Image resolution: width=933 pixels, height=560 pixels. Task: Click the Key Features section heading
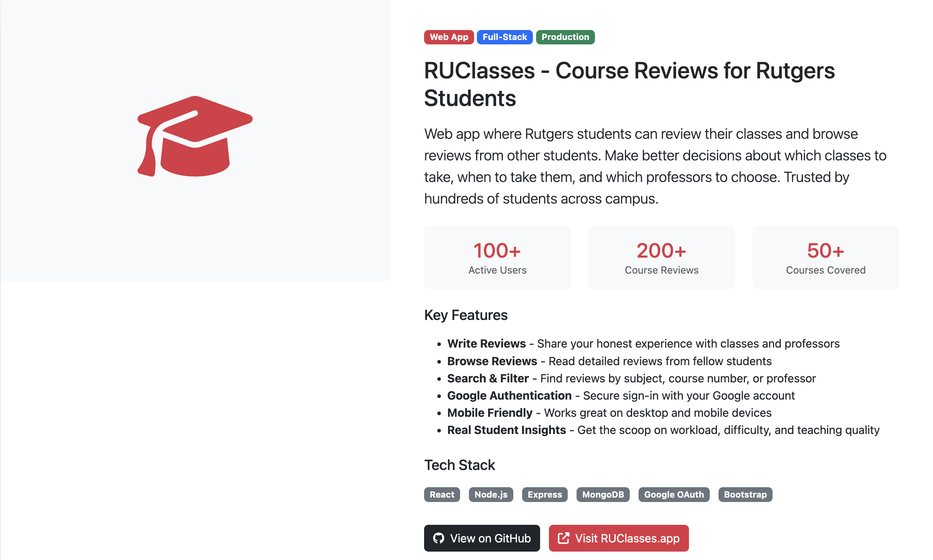[x=465, y=315]
